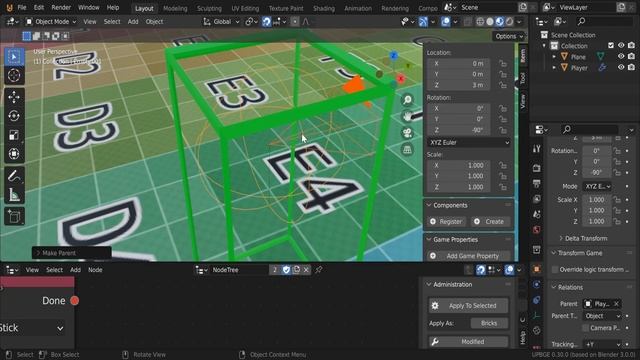Image resolution: width=640 pixels, height=360 pixels.
Task: Click Apply To Selected button
Action: (x=468, y=306)
